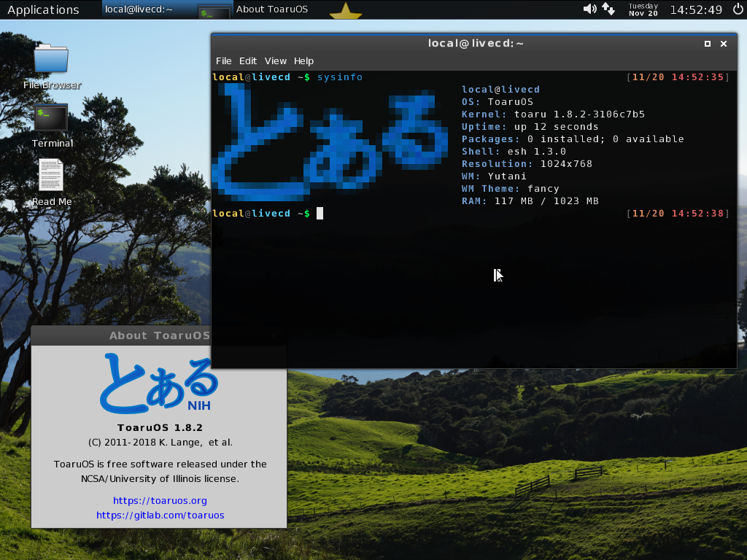
Task: Click the timestamp 11/20 14:52:38 in terminal
Action: tap(678, 214)
